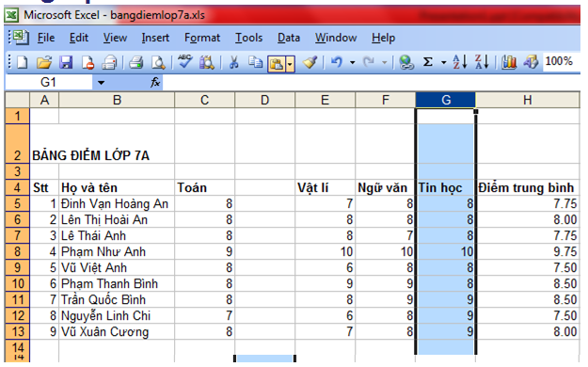
Task: Click the 'Tin học' header cell
Action: [446, 187]
